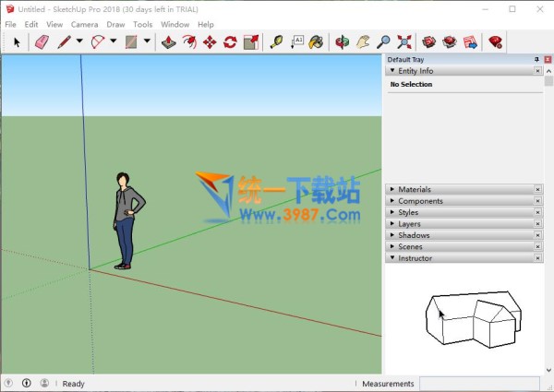Expand the Materials panel
The height and width of the screenshot is (392, 554).
pos(392,189)
